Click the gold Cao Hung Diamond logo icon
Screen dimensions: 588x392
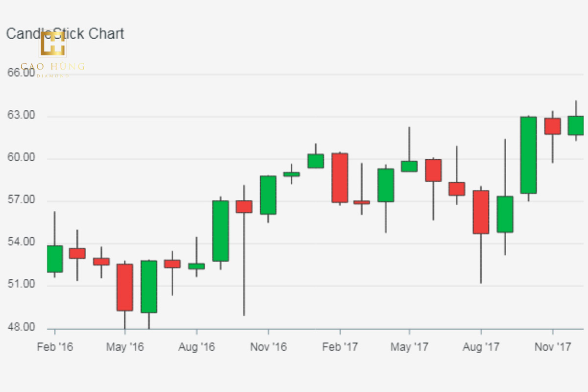[x=53, y=44]
